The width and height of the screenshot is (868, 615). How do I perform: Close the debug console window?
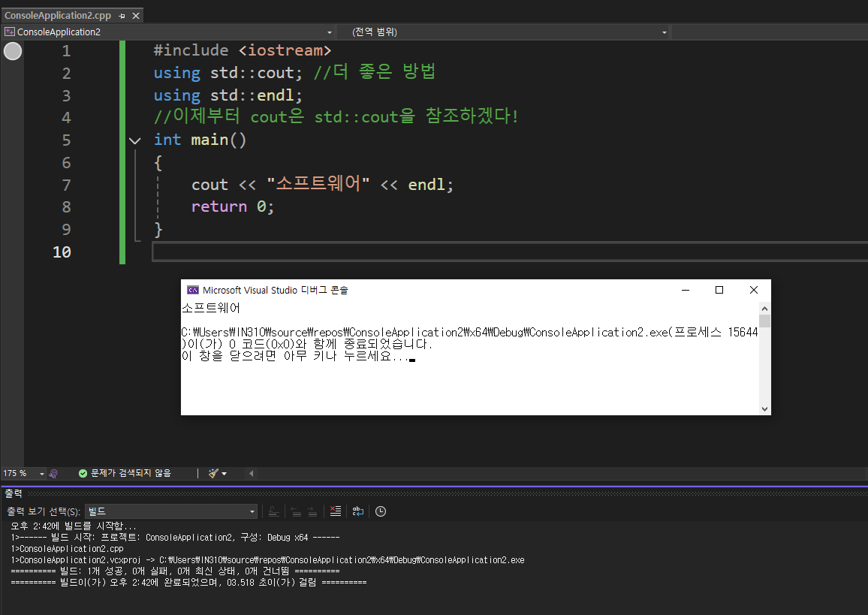(753, 290)
